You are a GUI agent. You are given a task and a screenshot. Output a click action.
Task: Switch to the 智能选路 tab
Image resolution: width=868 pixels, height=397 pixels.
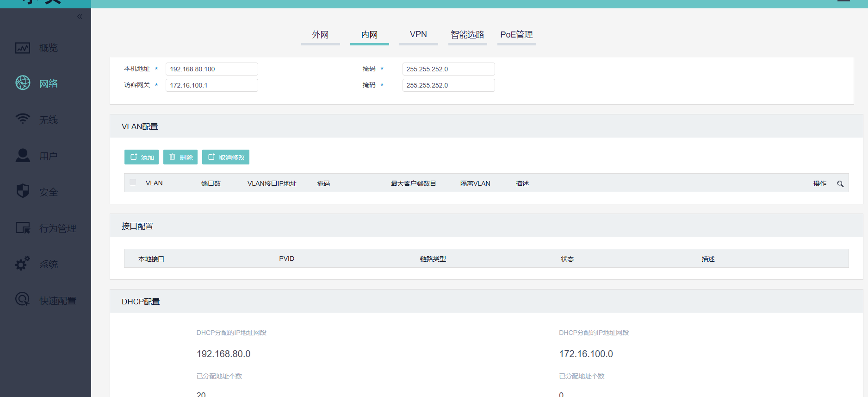pos(467,35)
